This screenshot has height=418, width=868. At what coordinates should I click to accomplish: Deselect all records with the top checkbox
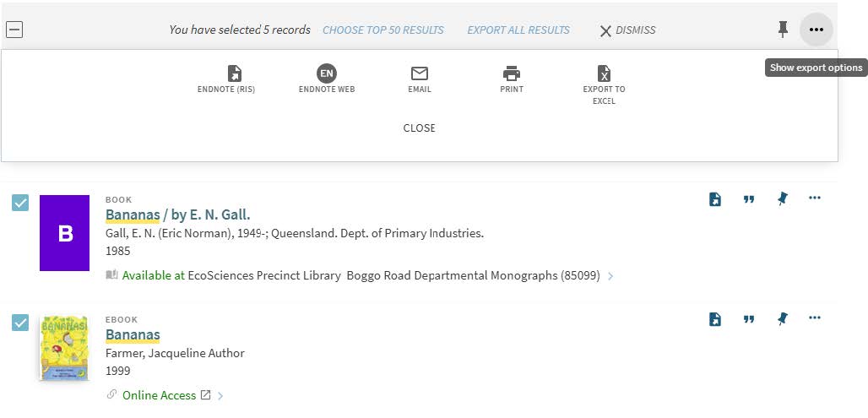point(14,30)
